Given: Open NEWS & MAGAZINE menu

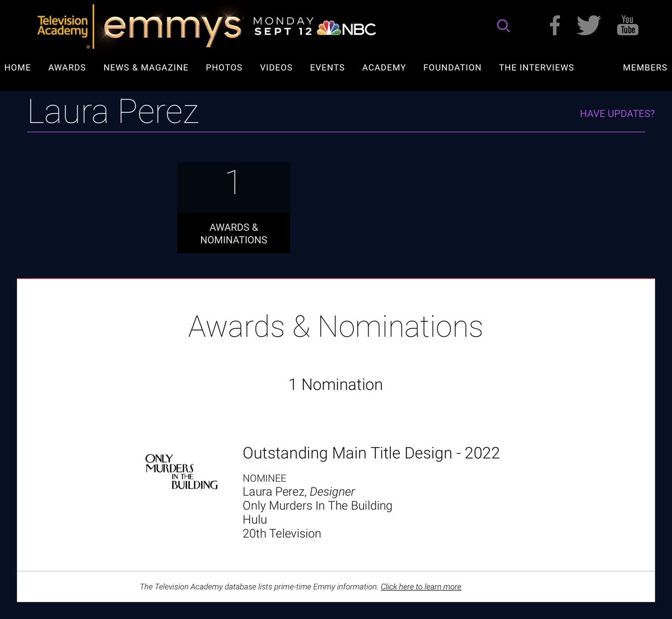Looking at the screenshot, I should coord(146,67).
